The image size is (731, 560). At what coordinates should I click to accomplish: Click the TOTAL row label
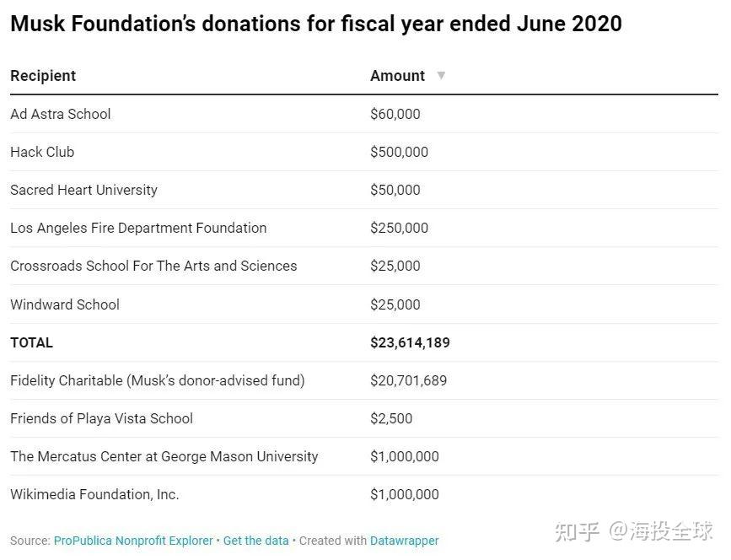tap(31, 342)
